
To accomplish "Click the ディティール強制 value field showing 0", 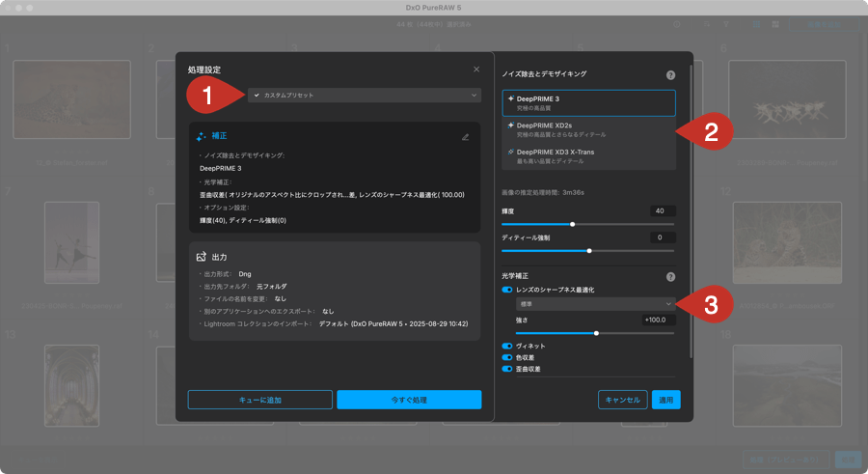I will (x=662, y=237).
